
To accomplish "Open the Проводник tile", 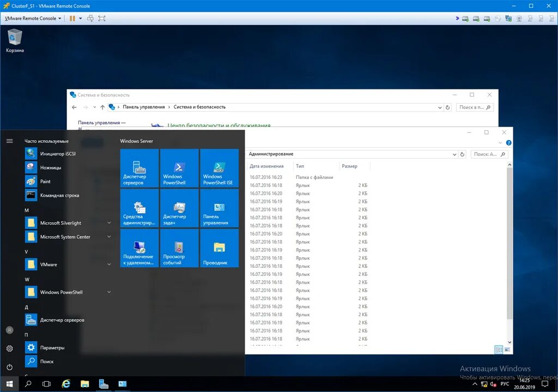I will coord(219,248).
